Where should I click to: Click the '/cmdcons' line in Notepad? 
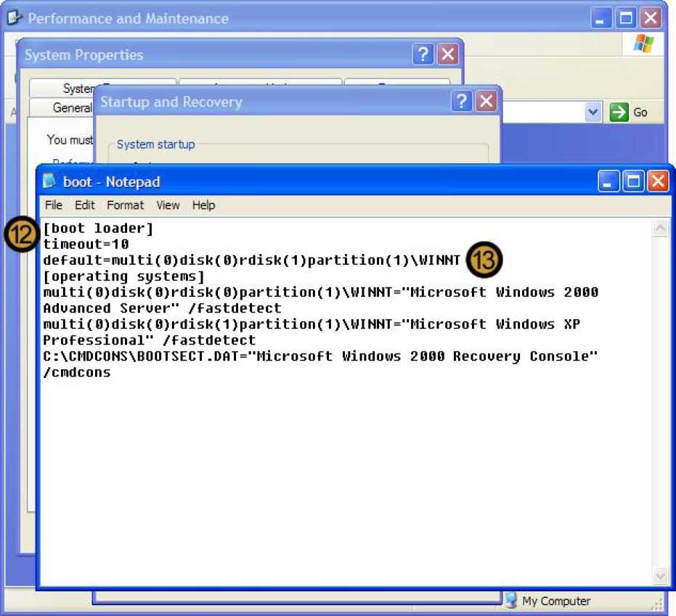tap(77, 372)
